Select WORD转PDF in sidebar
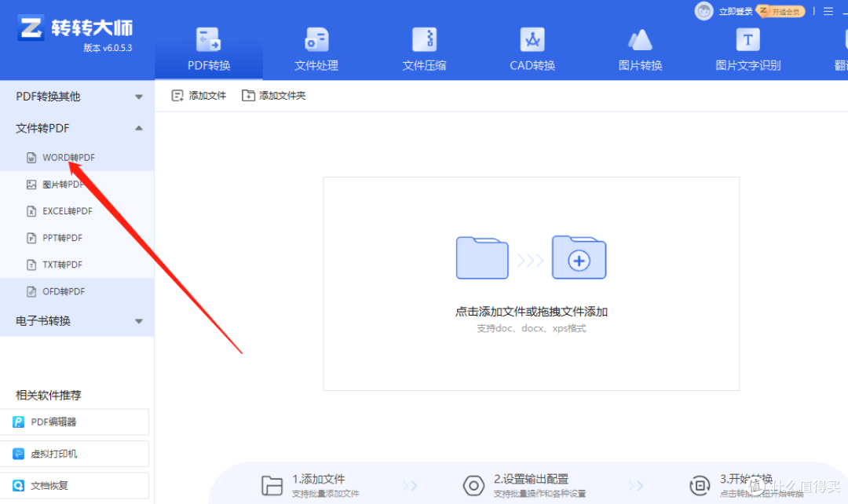The width and height of the screenshot is (848, 504). pyautogui.click(x=77, y=157)
